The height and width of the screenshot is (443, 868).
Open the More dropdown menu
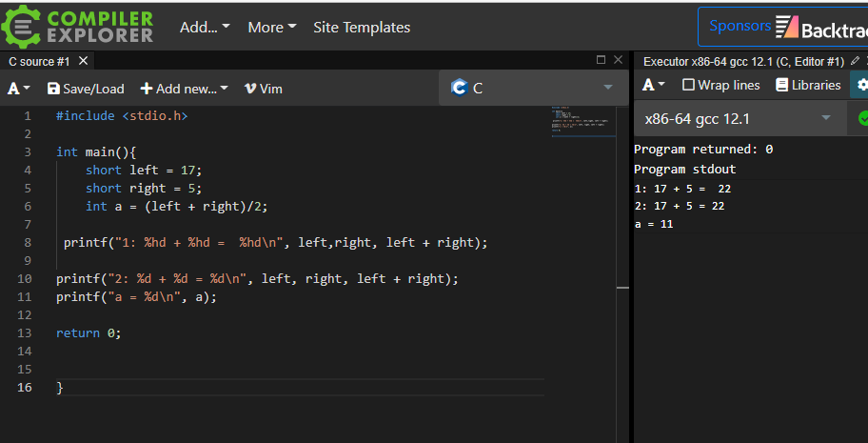272,28
